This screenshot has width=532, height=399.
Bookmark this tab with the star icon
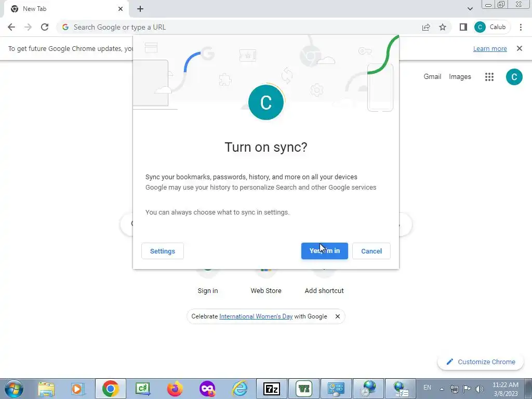tap(443, 27)
